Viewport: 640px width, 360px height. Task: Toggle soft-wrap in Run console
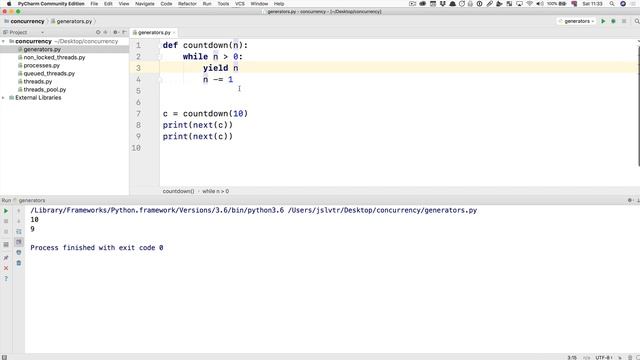click(19, 231)
